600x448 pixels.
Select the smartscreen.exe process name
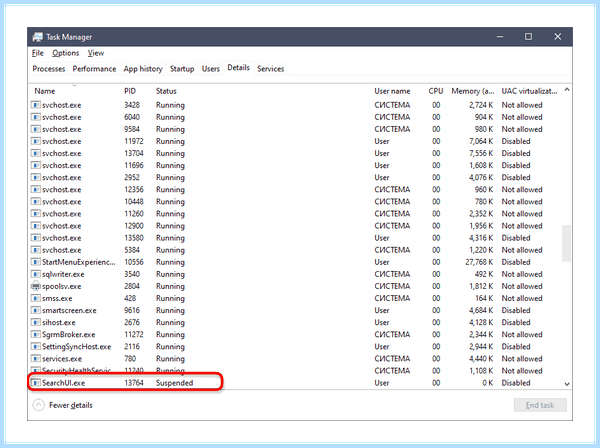[x=69, y=310]
